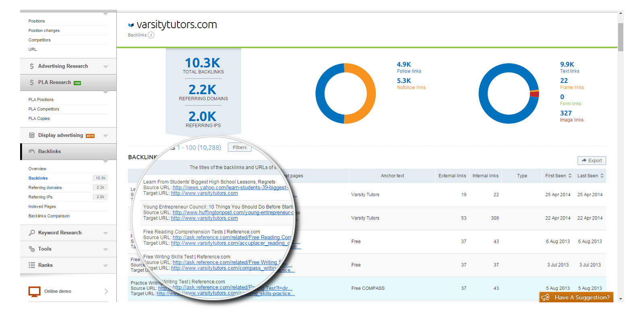Open the Online demo chevron

pyautogui.click(x=106, y=291)
